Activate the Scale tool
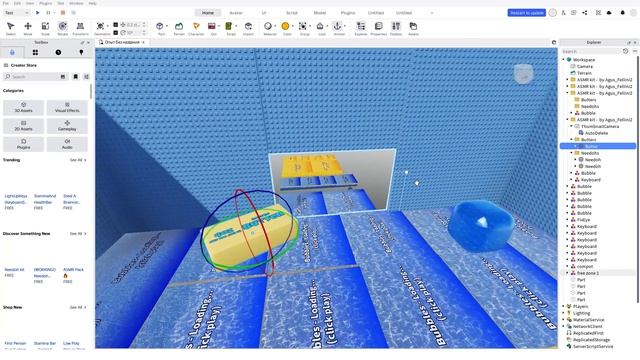Viewport: 640px width, 360px height. coord(45,28)
